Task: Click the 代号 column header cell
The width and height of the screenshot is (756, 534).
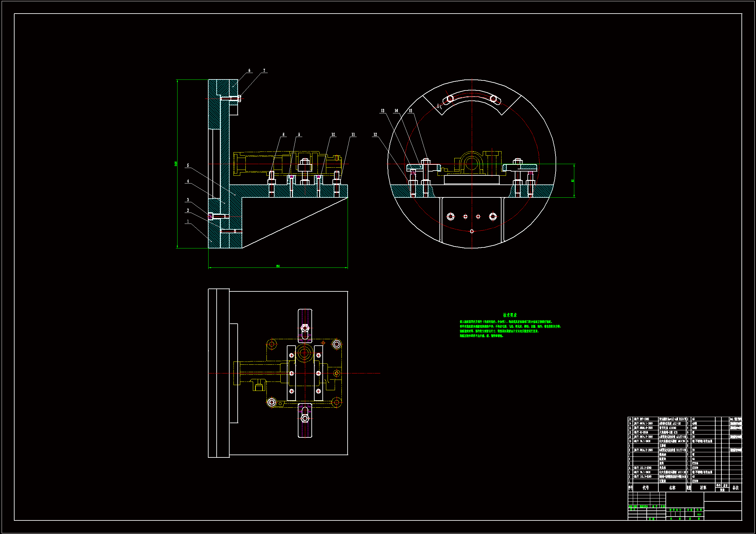Action: click(x=645, y=487)
